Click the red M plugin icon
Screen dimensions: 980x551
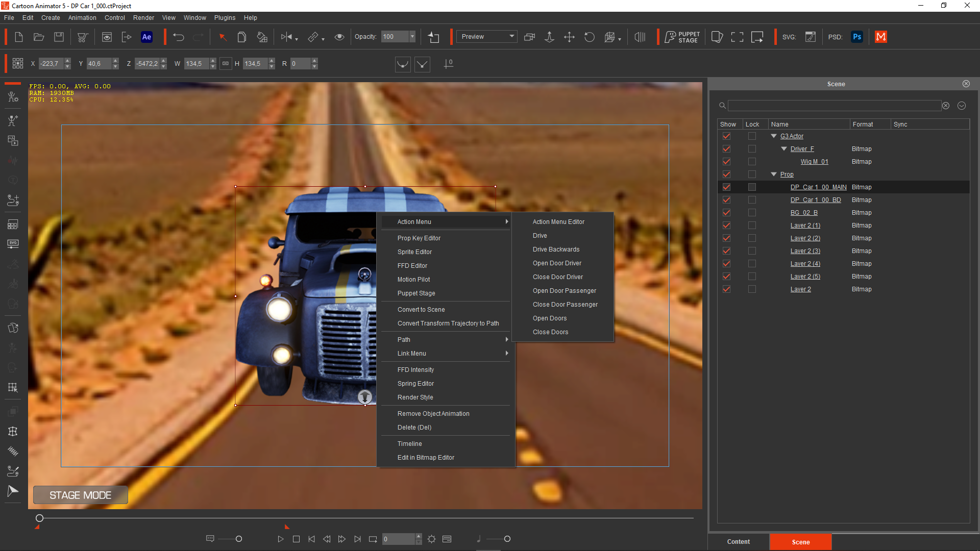pyautogui.click(x=881, y=37)
